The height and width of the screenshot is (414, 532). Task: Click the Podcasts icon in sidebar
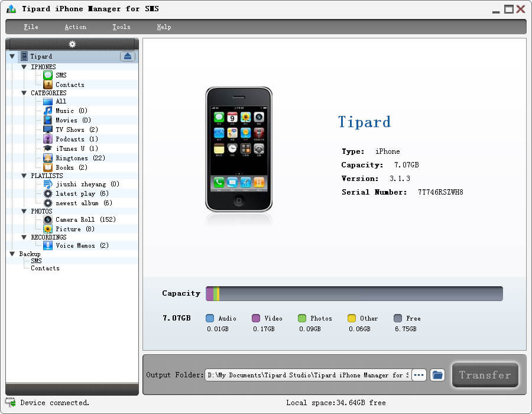point(48,139)
